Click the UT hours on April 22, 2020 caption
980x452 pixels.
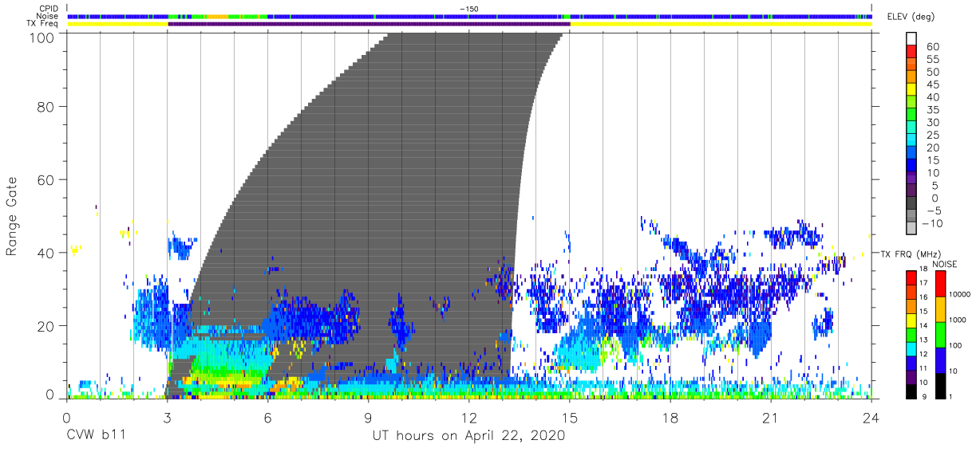468,436
